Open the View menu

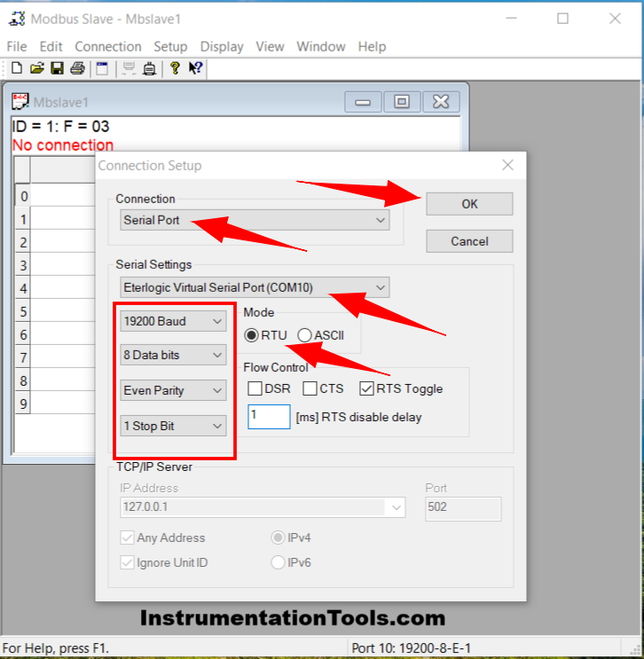(x=270, y=46)
